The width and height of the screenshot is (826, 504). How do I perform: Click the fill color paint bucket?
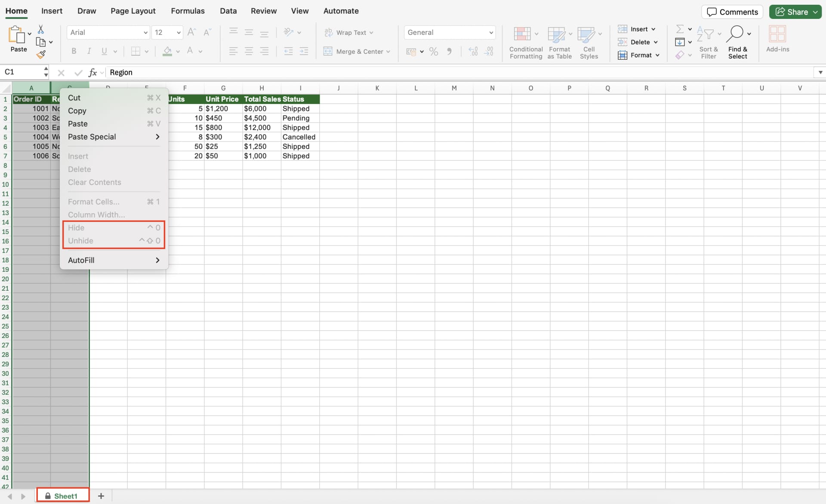(167, 51)
